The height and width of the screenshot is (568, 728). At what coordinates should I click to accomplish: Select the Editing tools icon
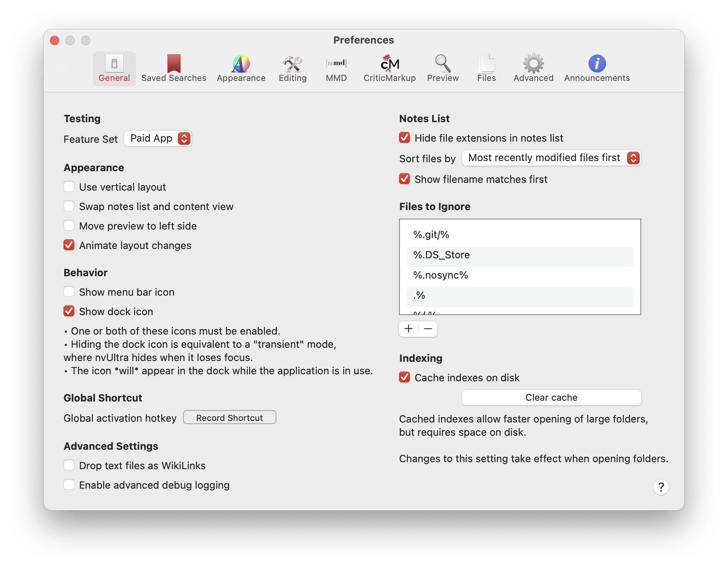coord(292,64)
